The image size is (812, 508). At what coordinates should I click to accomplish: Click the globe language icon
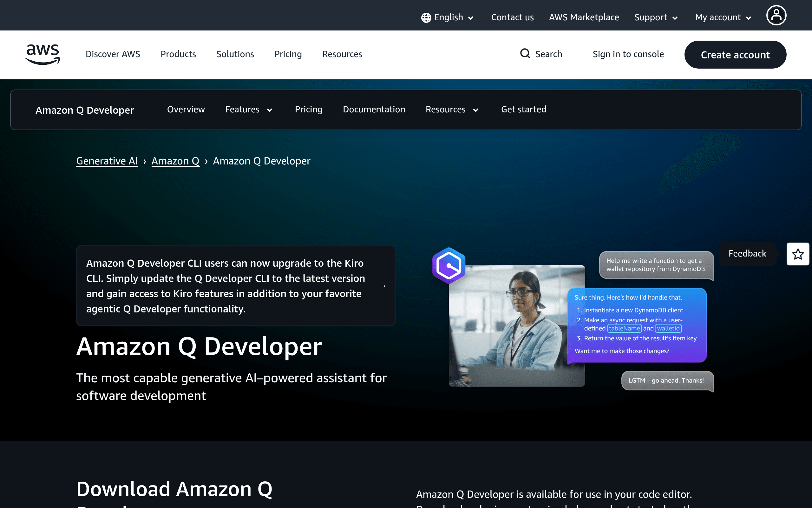tap(426, 17)
